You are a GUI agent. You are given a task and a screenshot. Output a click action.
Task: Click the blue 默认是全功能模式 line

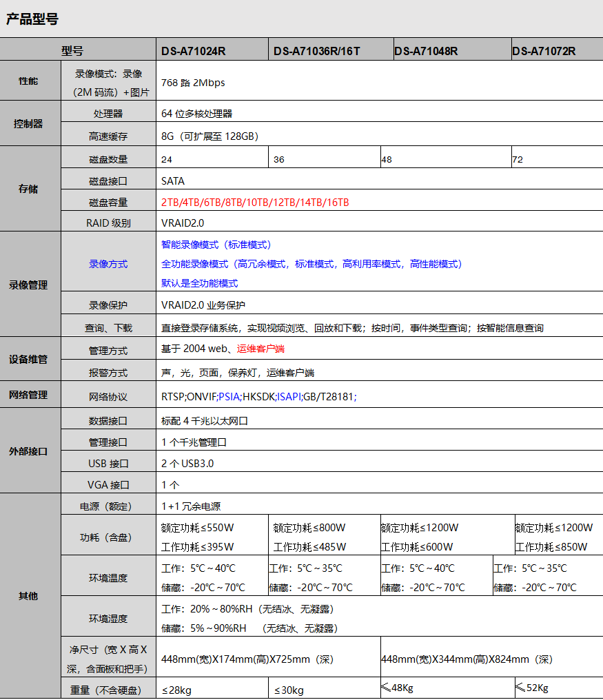tap(200, 283)
